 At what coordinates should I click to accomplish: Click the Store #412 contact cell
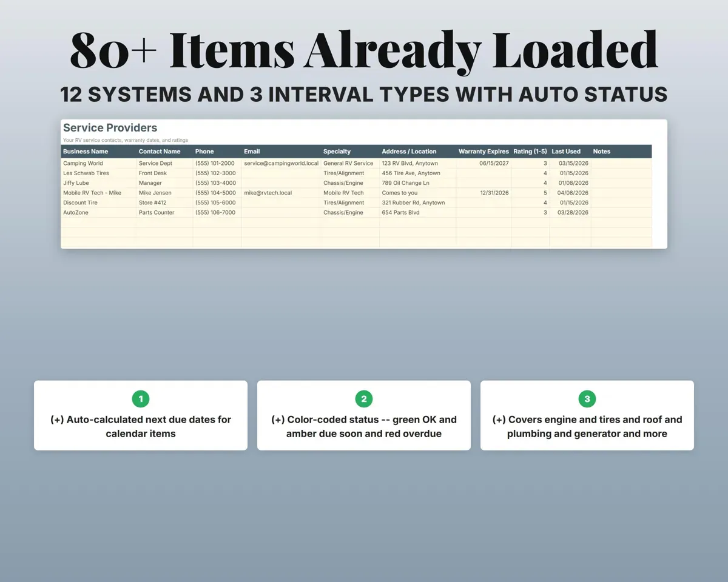[164, 202]
